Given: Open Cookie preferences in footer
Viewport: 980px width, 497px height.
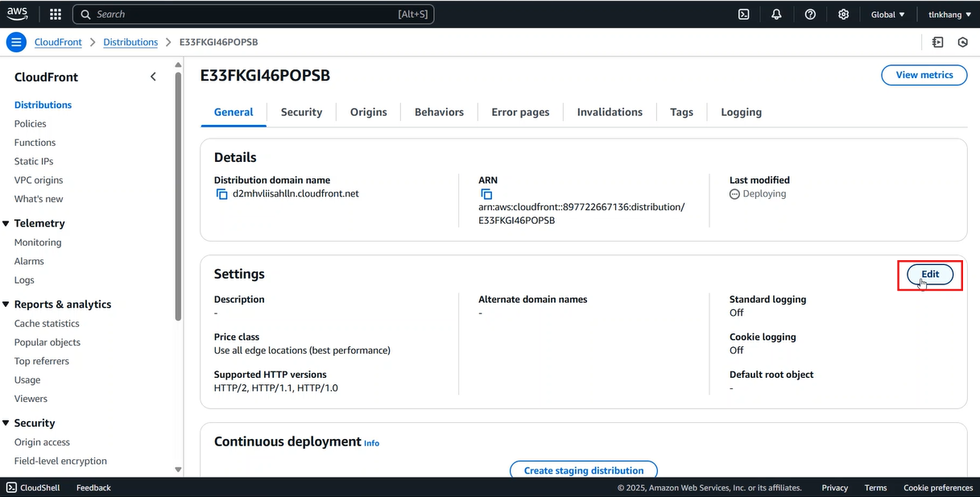Looking at the screenshot, I should tap(938, 487).
